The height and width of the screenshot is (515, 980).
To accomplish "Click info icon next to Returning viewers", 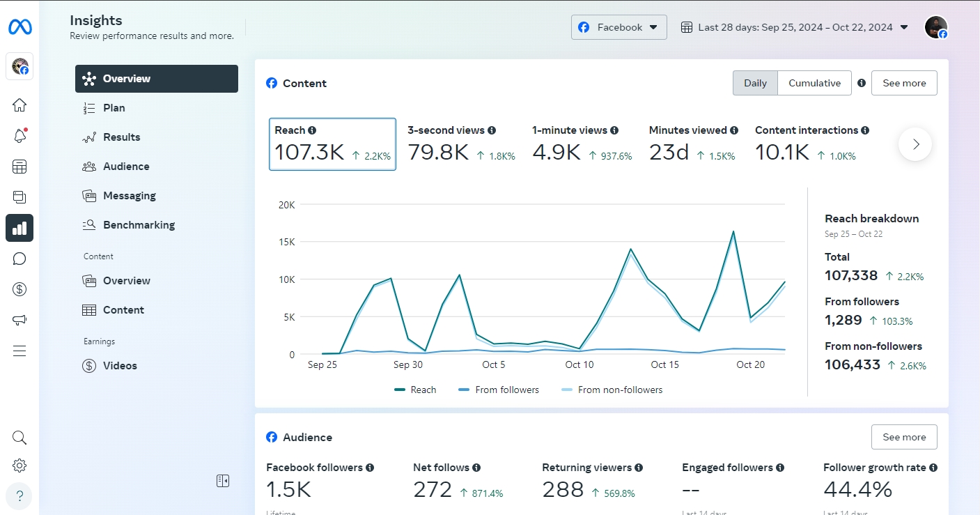I will (x=639, y=468).
